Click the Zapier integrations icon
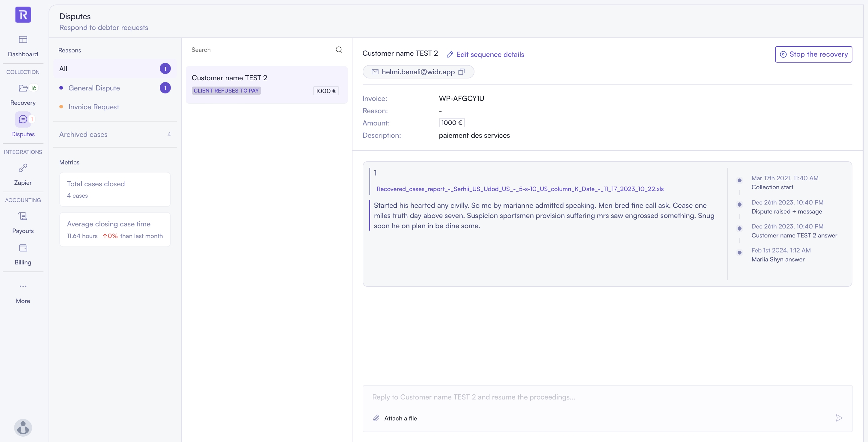 [22, 167]
